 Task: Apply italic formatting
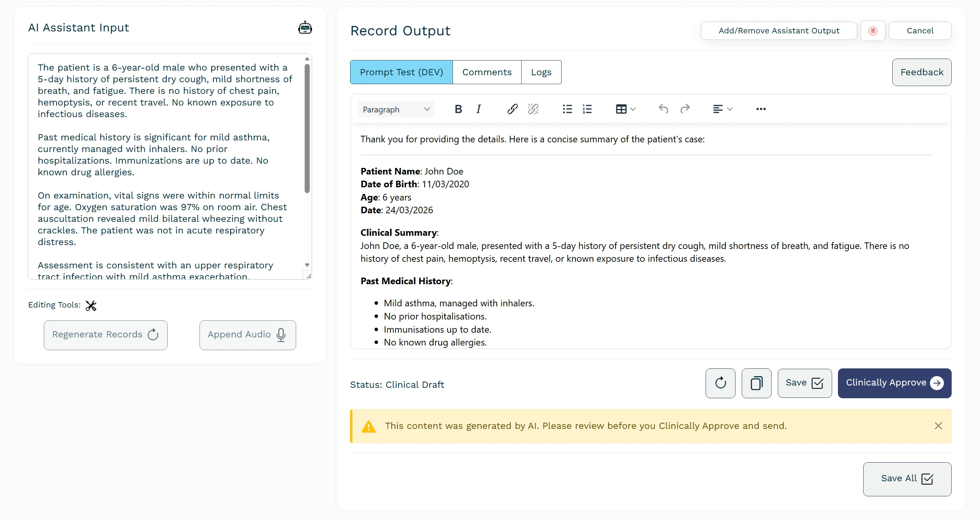point(479,109)
